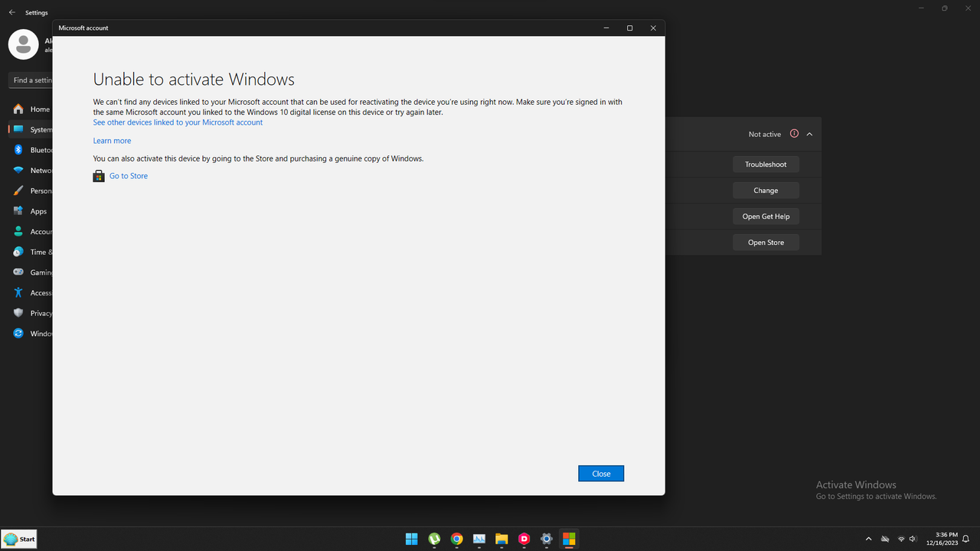This screenshot has height=551, width=980.
Task: Show hidden icons in the system tray
Action: tap(868, 539)
